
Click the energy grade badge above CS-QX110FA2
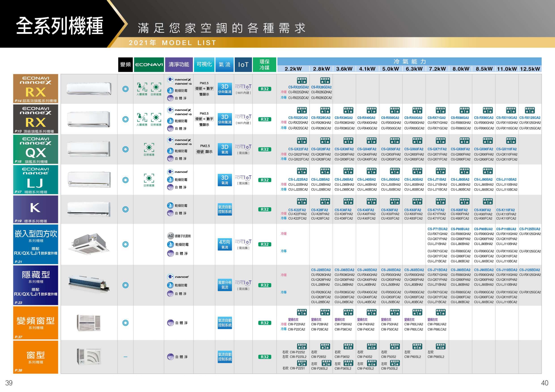pyautogui.click(x=511, y=140)
